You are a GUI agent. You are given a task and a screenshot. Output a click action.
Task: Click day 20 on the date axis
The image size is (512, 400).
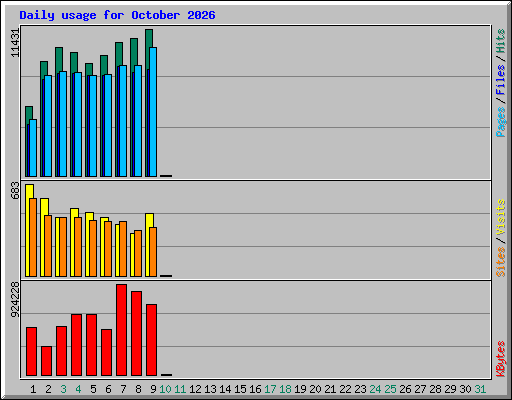(315, 389)
